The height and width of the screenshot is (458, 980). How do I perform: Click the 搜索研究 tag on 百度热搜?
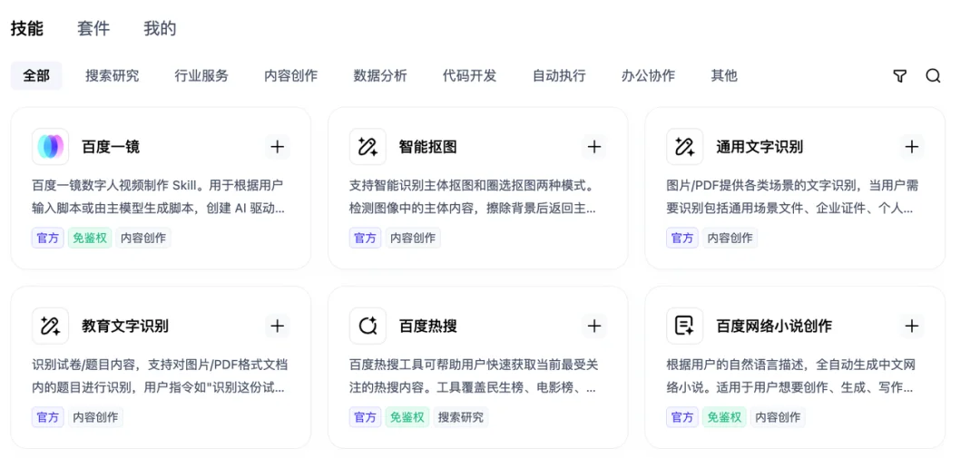click(x=461, y=417)
